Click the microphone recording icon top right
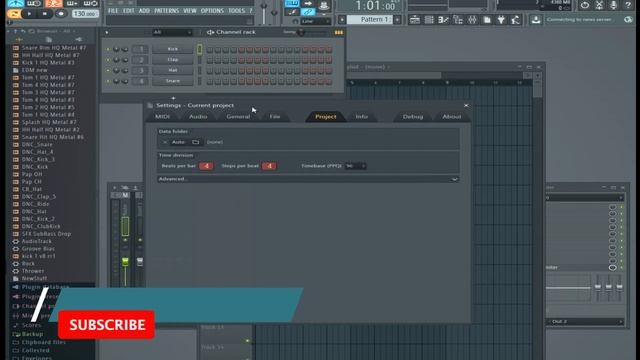 click(x=613, y=5)
